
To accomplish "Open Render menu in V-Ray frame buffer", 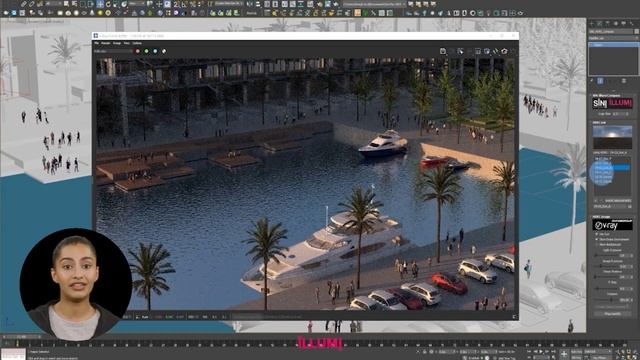I will click(x=105, y=43).
